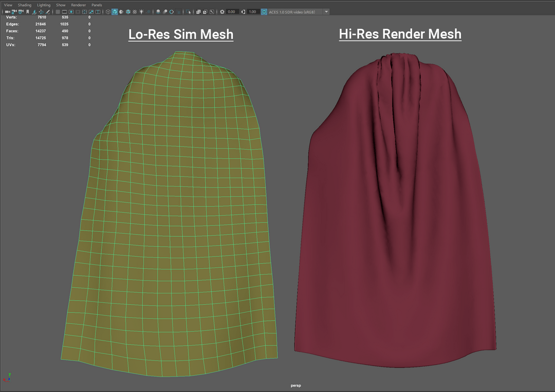
Task: Activate isolate select icon
Action: [x=189, y=11]
